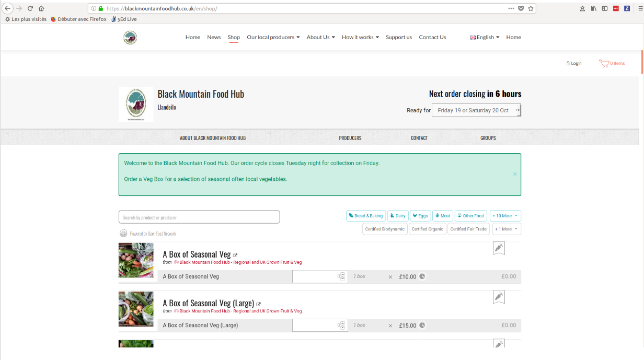644x360 pixels.
Task: Open the 'Ready for' order date dropdown
Action: coord(476,110)
